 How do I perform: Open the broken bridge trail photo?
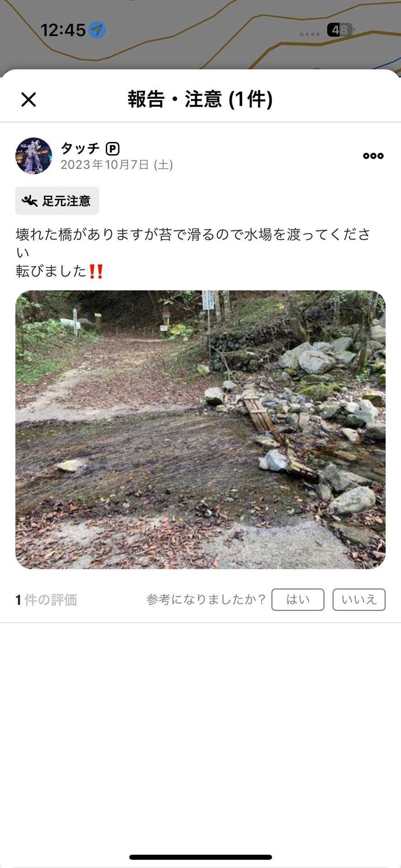200,429
